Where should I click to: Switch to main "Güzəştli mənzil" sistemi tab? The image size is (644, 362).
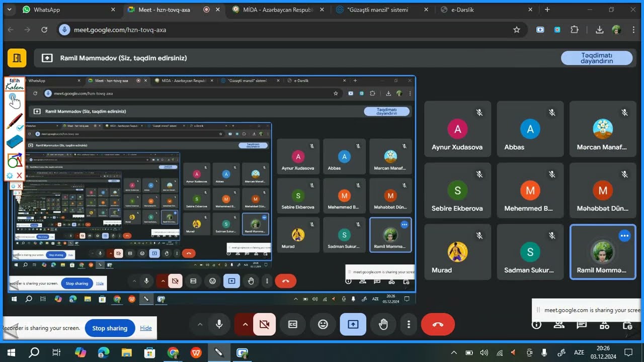pyautogui.click(x=383, y=10)
